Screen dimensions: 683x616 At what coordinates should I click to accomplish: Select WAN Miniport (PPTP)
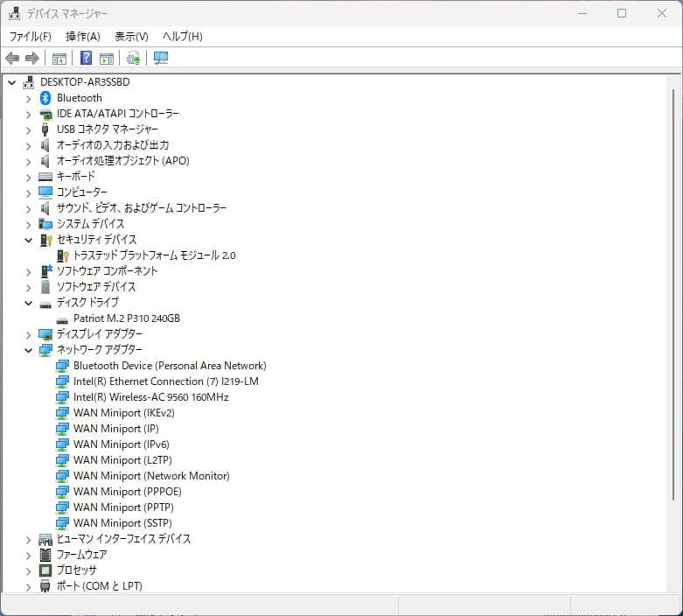tap(123, 507)
